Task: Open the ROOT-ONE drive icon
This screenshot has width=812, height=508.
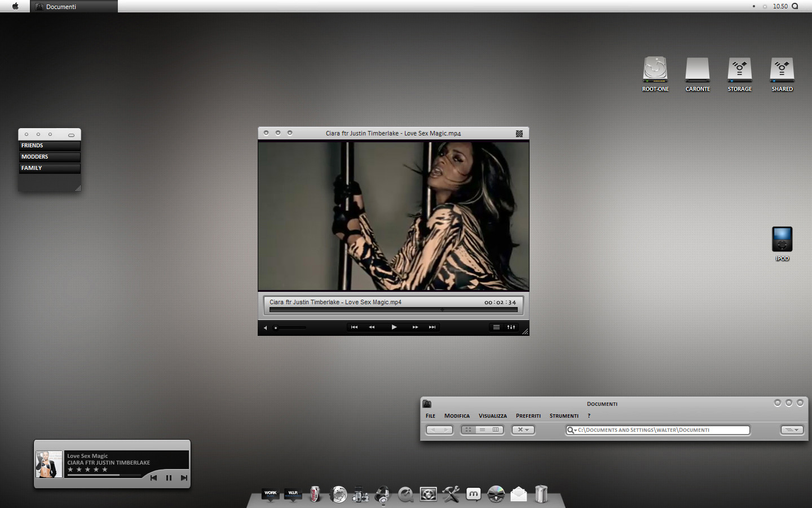Action: click(x=655, y=70)
